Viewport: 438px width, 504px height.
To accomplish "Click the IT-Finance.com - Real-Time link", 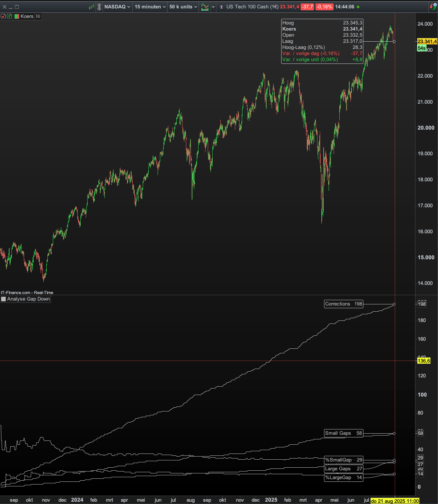I will tap(27, 293).
